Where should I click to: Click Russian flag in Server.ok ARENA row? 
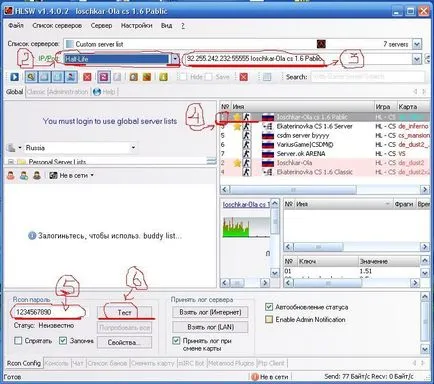(x=268, y=154)
